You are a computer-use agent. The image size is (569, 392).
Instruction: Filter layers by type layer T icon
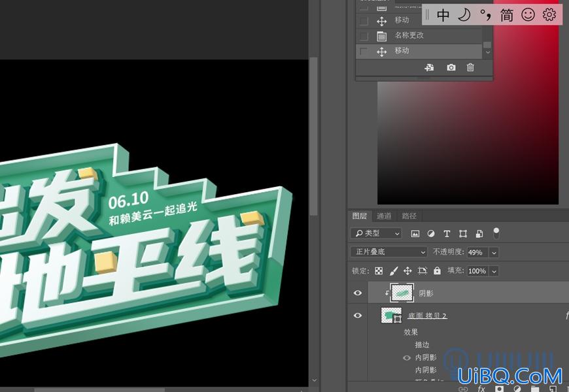point(447,234)
